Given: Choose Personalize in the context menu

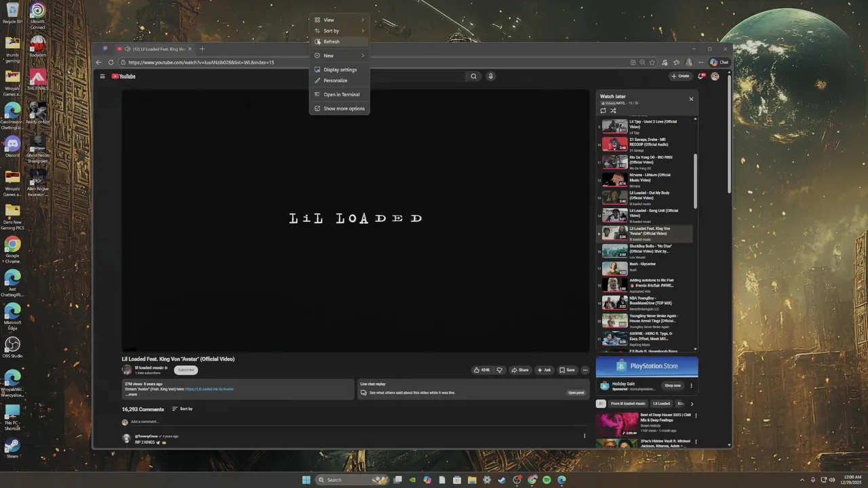Looking at the screenshot, I should click(x=339, y=81).
